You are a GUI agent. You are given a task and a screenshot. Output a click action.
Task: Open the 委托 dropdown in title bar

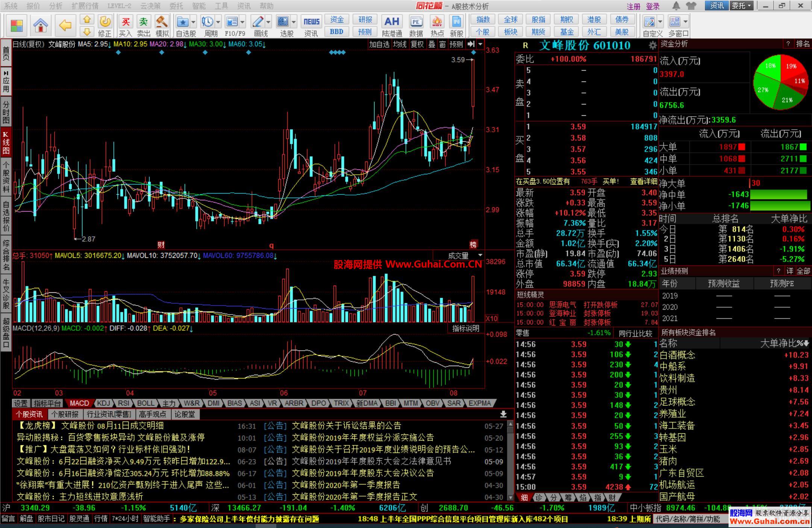click(742, 6)
